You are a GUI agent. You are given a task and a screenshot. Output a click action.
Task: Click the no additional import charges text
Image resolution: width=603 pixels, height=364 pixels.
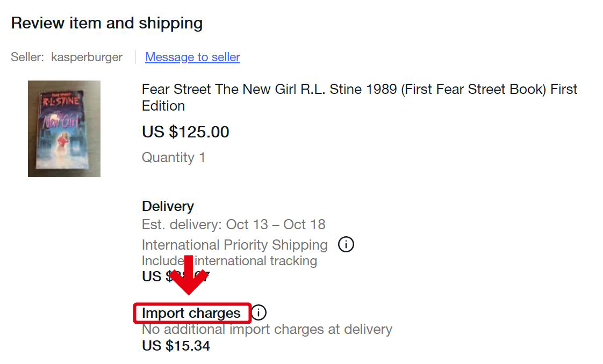click(x=267, y=329)
